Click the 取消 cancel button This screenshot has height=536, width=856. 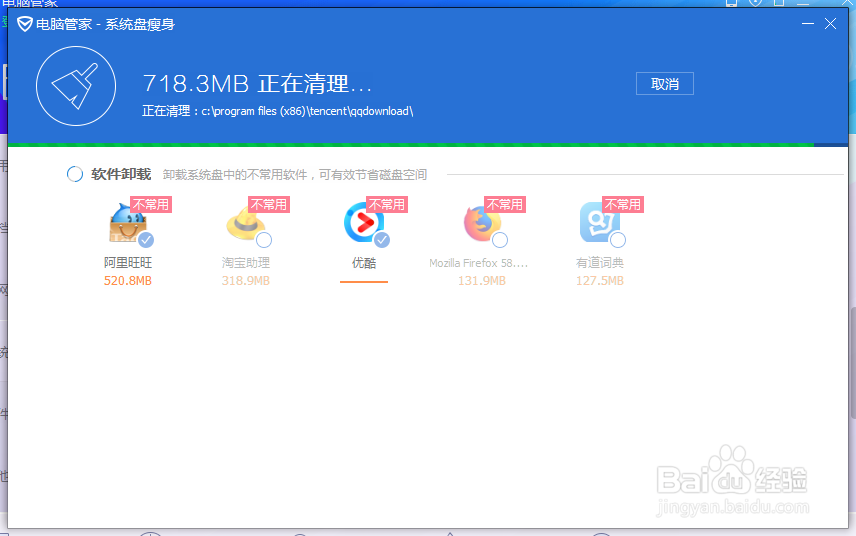(664, 84)
